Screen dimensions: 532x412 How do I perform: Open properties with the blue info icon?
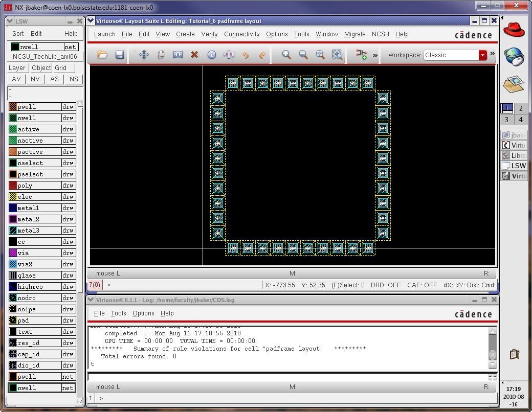[211, 55]
